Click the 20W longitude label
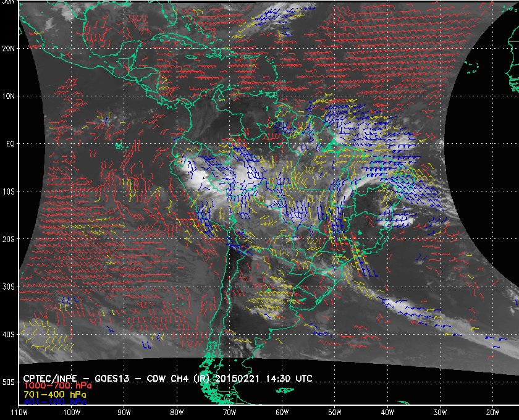The height and width of the screenshot is (420, 519). tap(492, 413)
